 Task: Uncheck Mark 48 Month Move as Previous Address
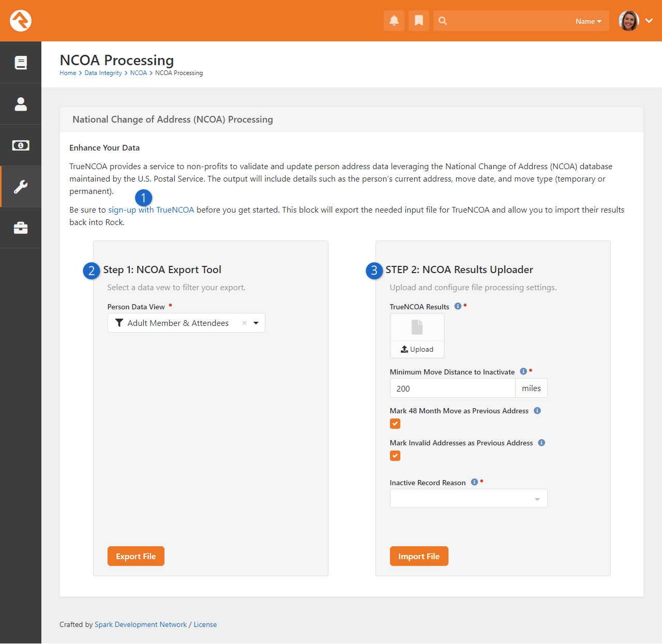pos(395,424)
